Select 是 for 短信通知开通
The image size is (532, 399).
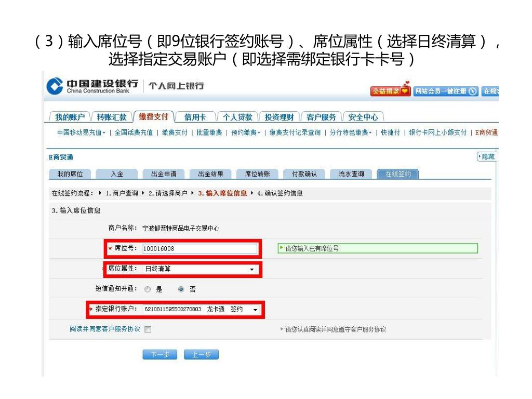148,289
